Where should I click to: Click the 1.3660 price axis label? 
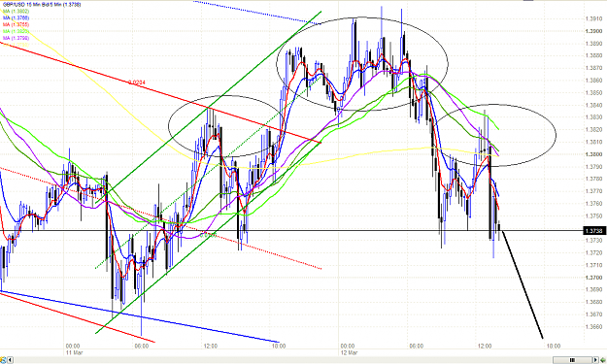(x=593, y=326)
